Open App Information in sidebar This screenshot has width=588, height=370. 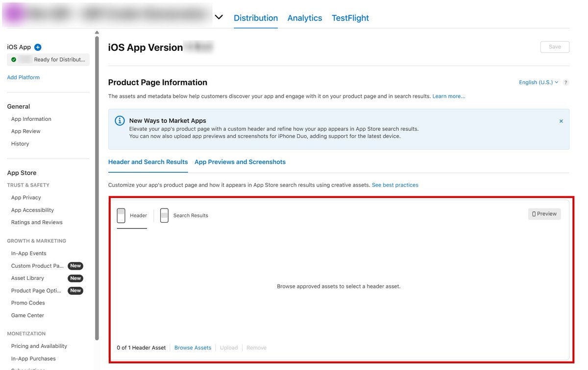tap(31, 119)
